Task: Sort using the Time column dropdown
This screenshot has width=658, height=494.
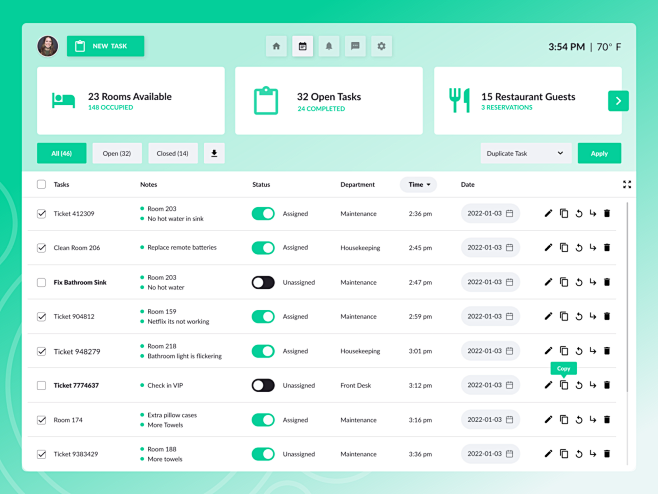Action: click(418, 184)
